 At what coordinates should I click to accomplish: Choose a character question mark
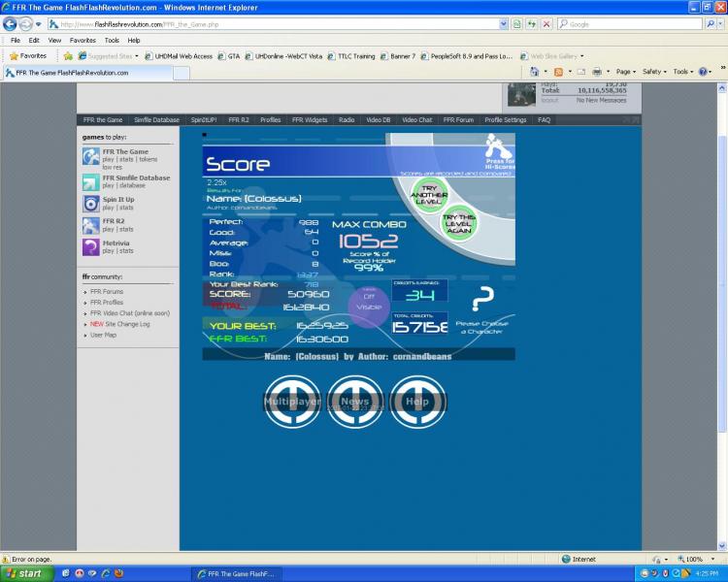click(482, 300)
